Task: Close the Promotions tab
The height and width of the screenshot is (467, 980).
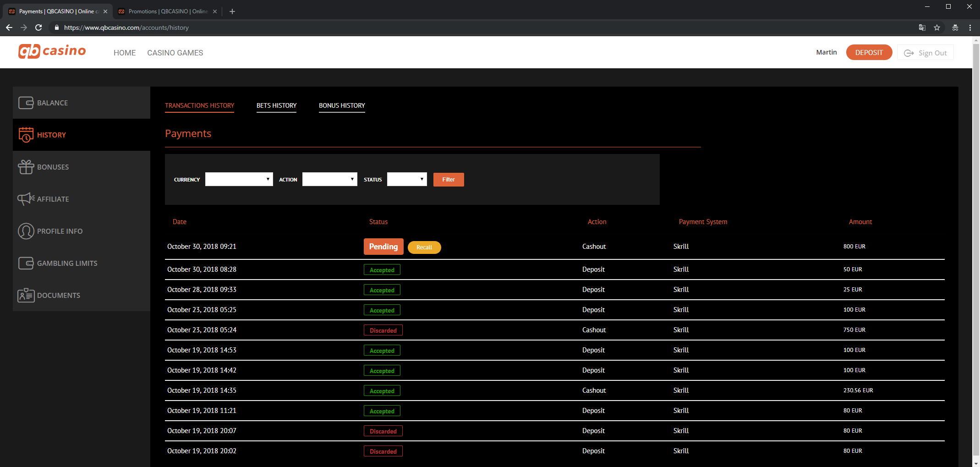Action: [x=215, y=11]
